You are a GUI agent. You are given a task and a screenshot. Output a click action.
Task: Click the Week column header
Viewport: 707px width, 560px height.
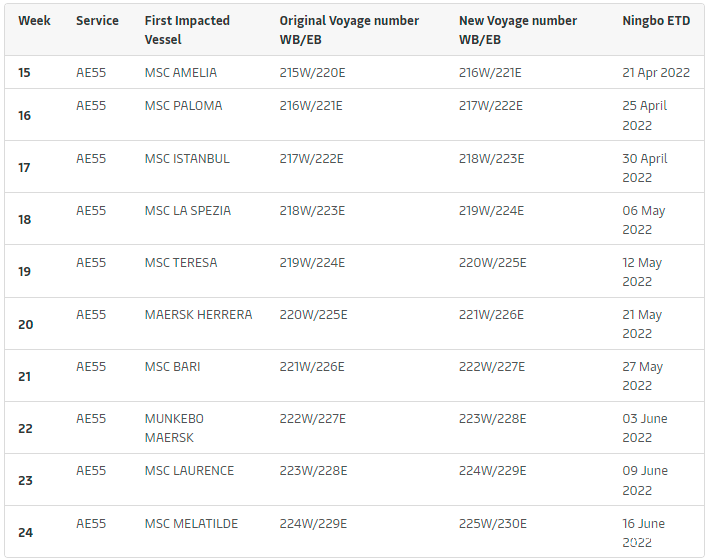(x=34, y=21)
